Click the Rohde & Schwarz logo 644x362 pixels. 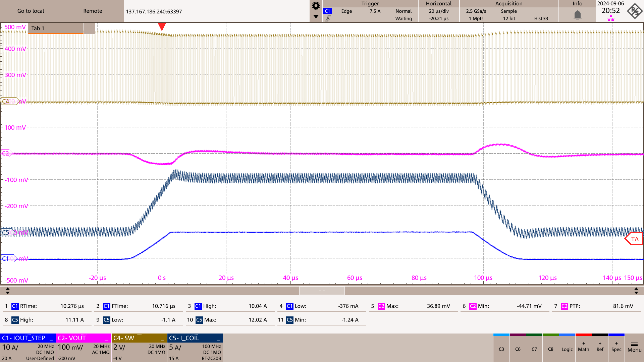[635, 11]
